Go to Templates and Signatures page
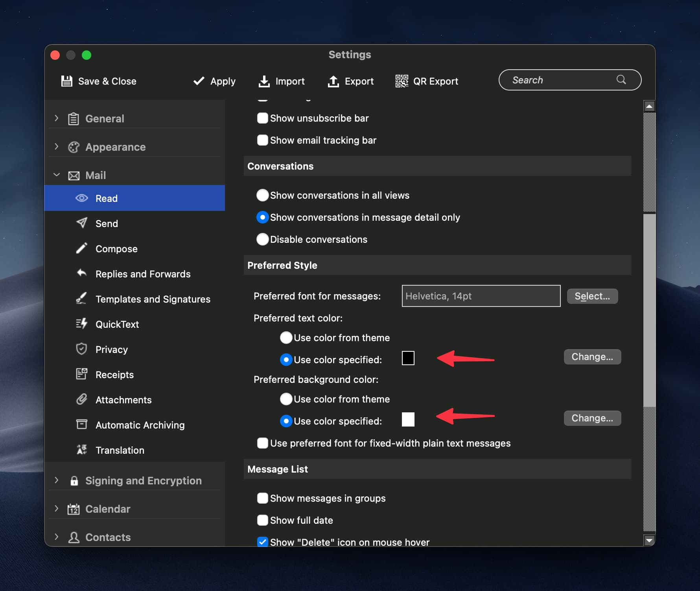Screen dimensions: 700x591 pos(153,299)
